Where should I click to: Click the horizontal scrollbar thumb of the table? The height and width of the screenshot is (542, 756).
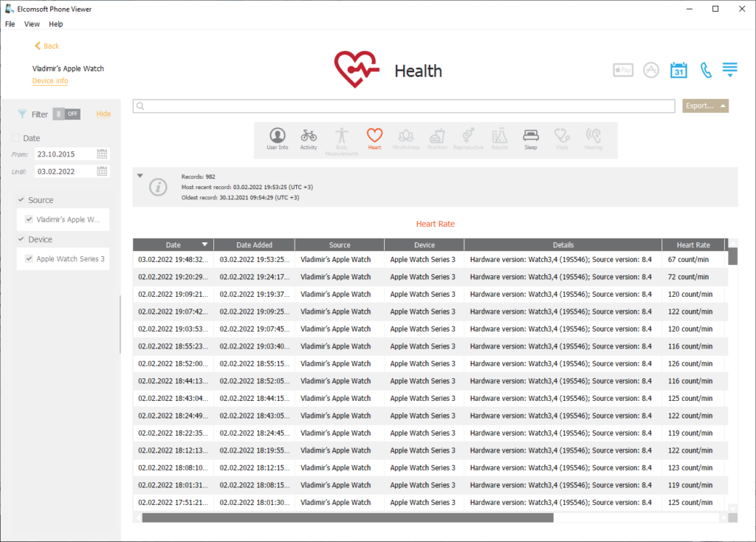click(x=348, y=518)
